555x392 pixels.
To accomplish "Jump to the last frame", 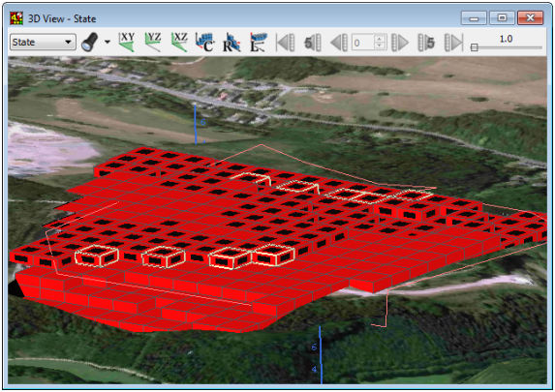I will [453, 43].
